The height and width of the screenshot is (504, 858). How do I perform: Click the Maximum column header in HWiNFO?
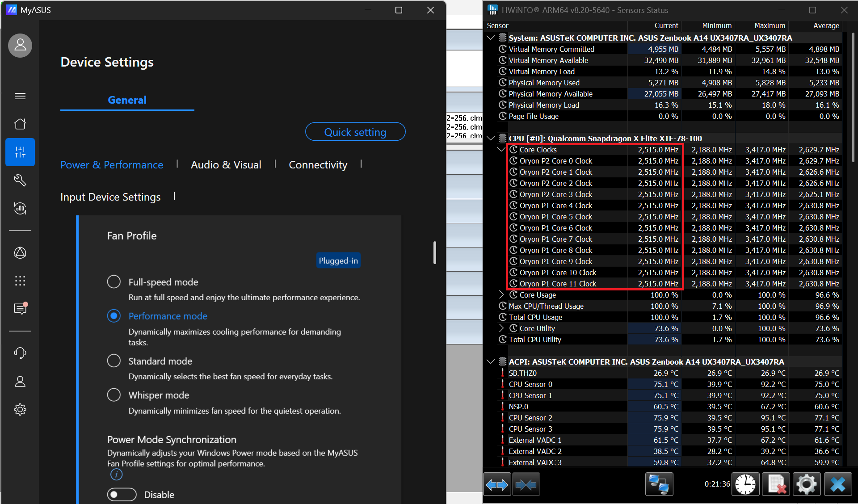click(x=762, y=25)
